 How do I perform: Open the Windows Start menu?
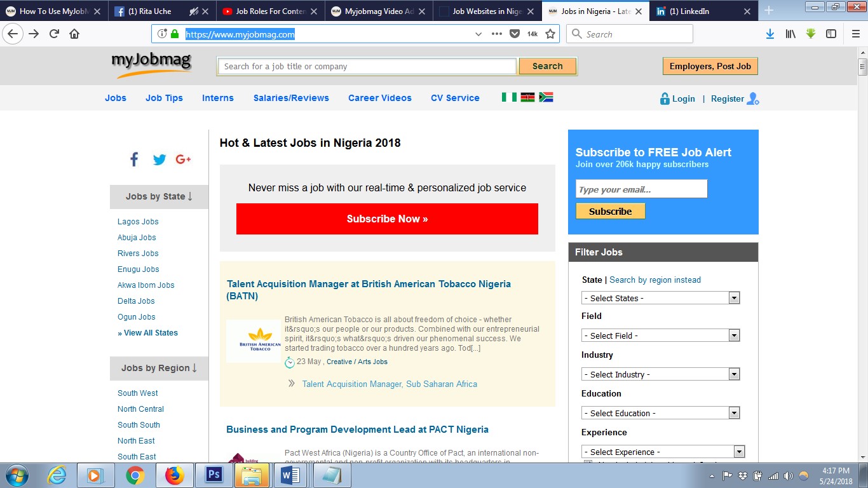coord(16,475)
